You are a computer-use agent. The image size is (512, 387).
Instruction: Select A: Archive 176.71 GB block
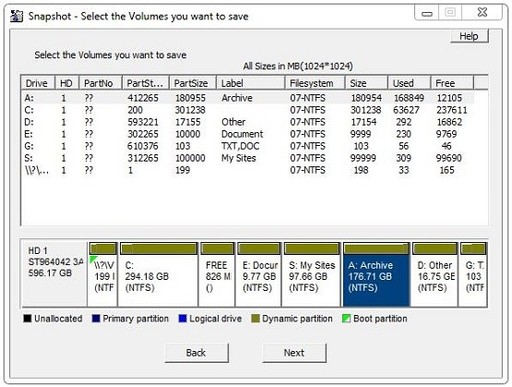click(x=376, y=274)
